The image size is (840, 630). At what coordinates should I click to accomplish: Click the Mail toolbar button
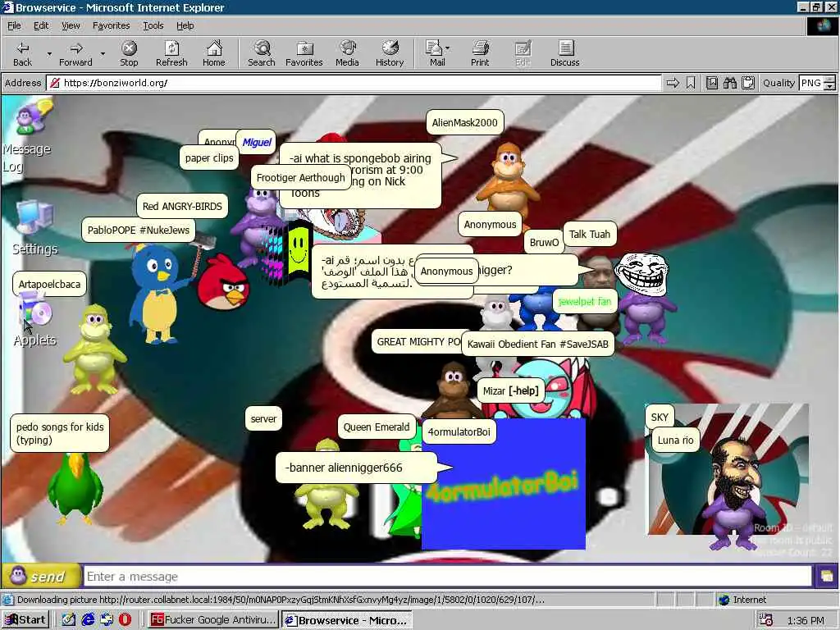click(435, 53)
